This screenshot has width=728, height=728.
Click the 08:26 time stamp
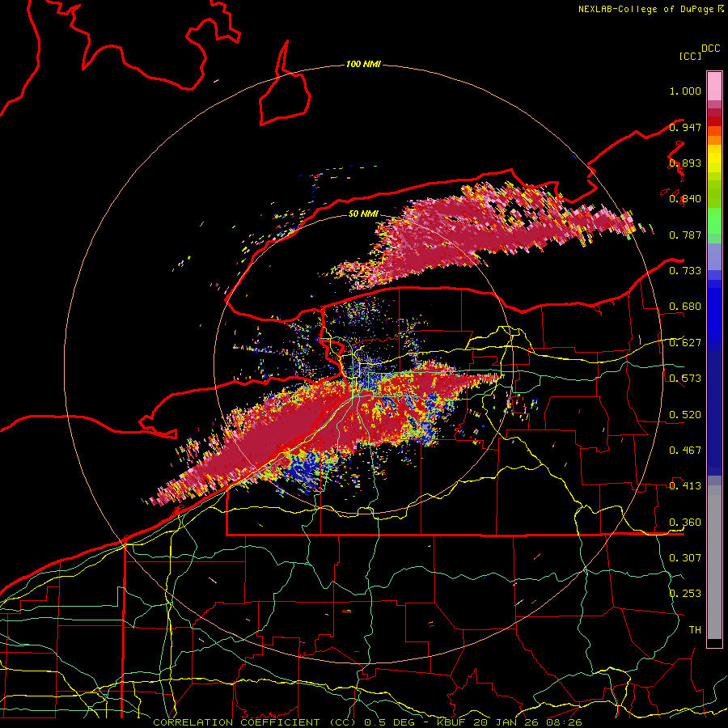(x=564, y=722)
